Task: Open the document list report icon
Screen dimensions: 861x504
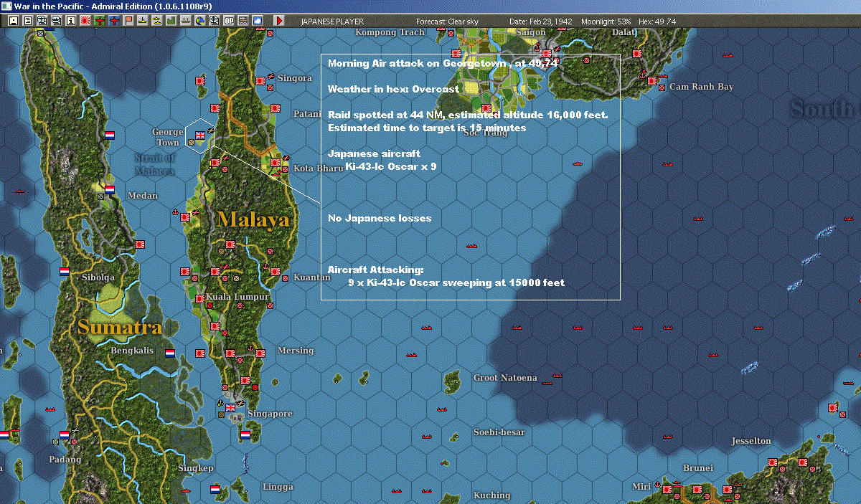Action: pos(27,21)
